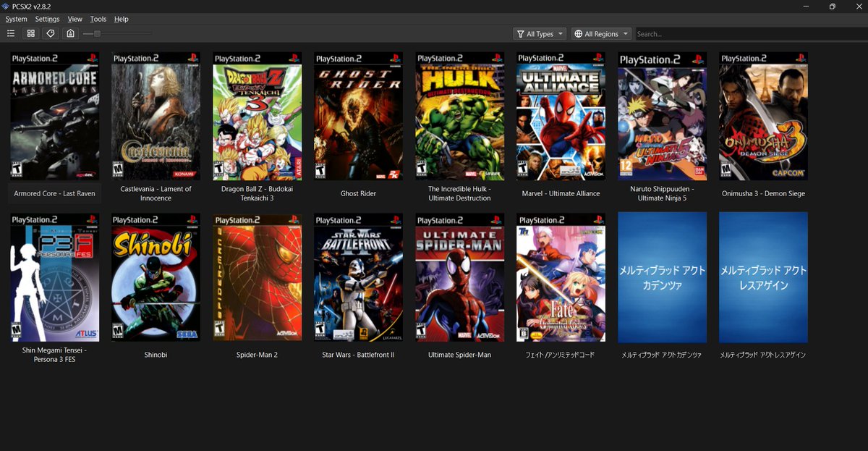Click 'Dragon Ball Z - Budokai Tenkaichi 3' label
The height and width of the screenshot is (451, 868).
(257, 193)
